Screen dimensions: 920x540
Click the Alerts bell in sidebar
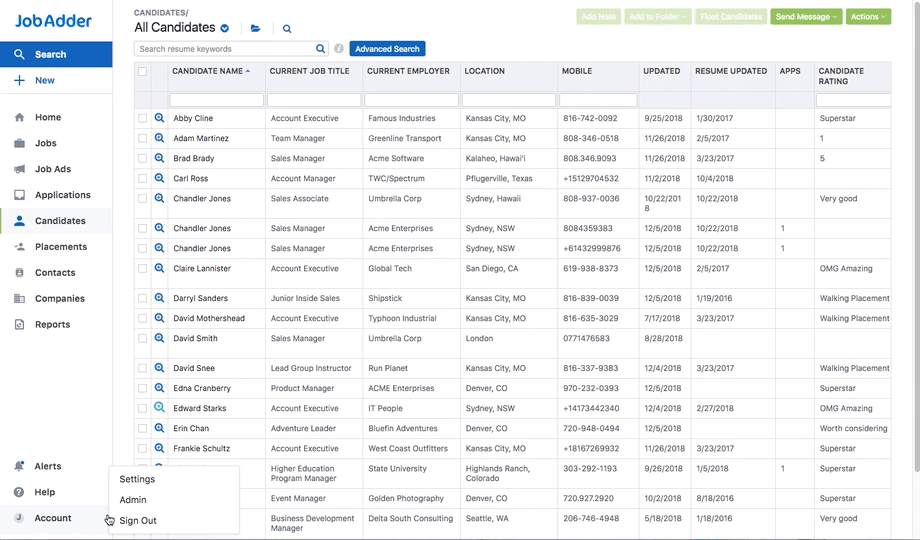(x=19, y=466)
